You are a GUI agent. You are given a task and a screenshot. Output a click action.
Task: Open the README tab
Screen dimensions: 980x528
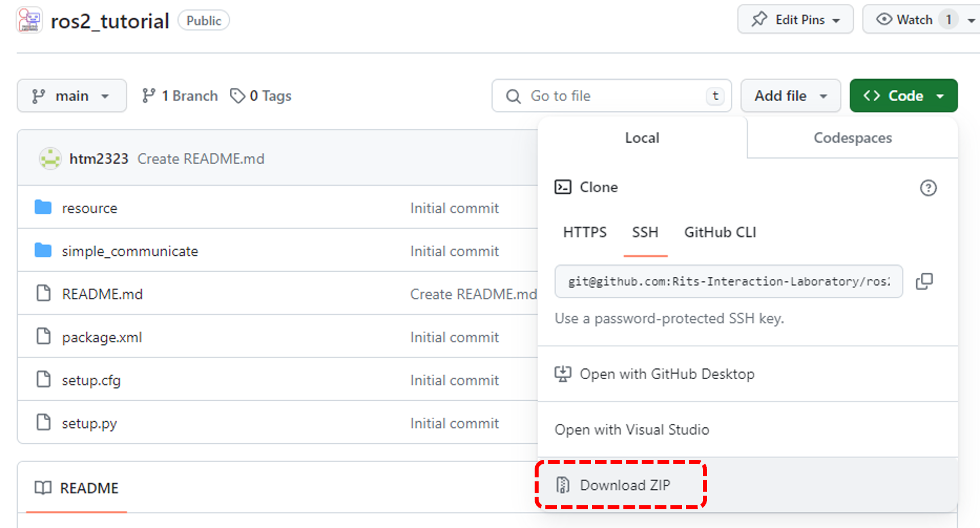pyautogui.click(x=77, y=488)
